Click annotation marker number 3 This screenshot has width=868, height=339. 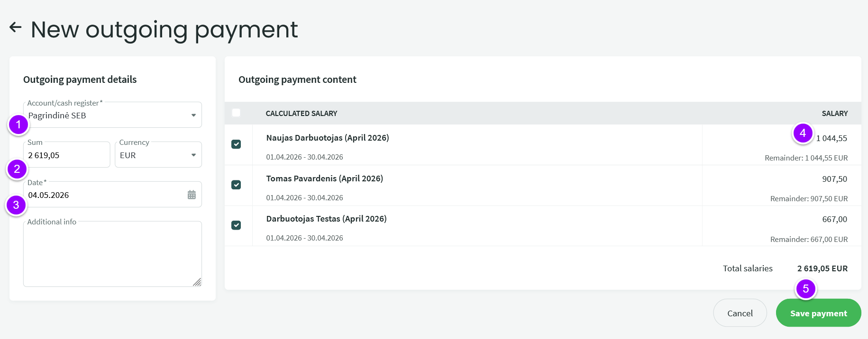16,205
